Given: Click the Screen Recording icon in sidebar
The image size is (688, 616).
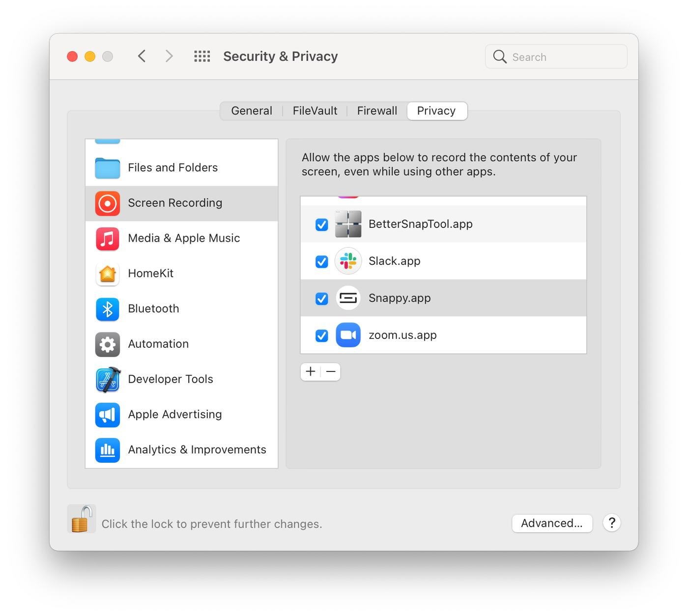Looking at the screenshot, I should coord(108,203).
